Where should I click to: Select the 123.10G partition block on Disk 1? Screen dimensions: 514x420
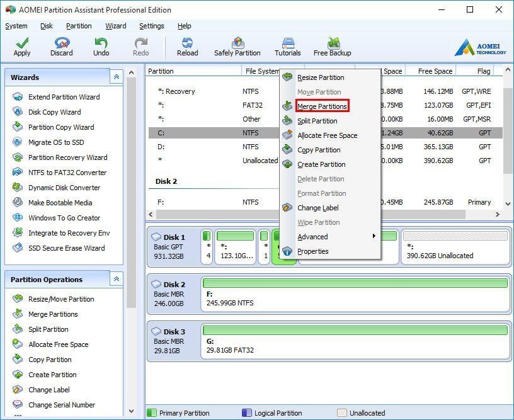coord(235,246)
